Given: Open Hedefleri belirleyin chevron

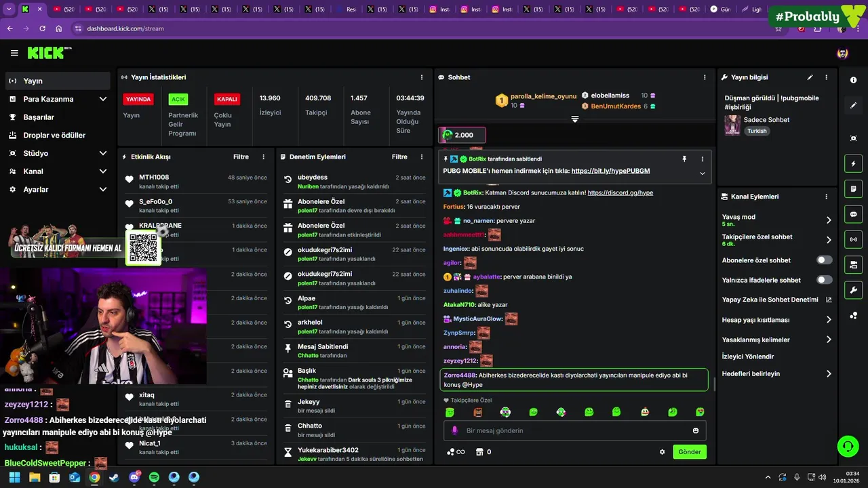Looking at the screenshot, I should [829, 373].
